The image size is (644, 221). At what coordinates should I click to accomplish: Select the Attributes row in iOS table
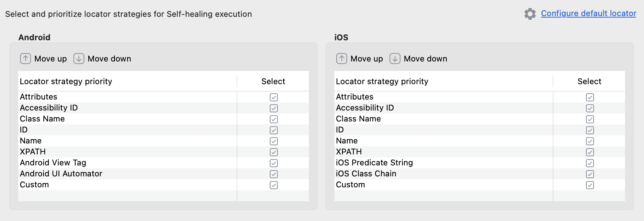click(x=480, y=97)
